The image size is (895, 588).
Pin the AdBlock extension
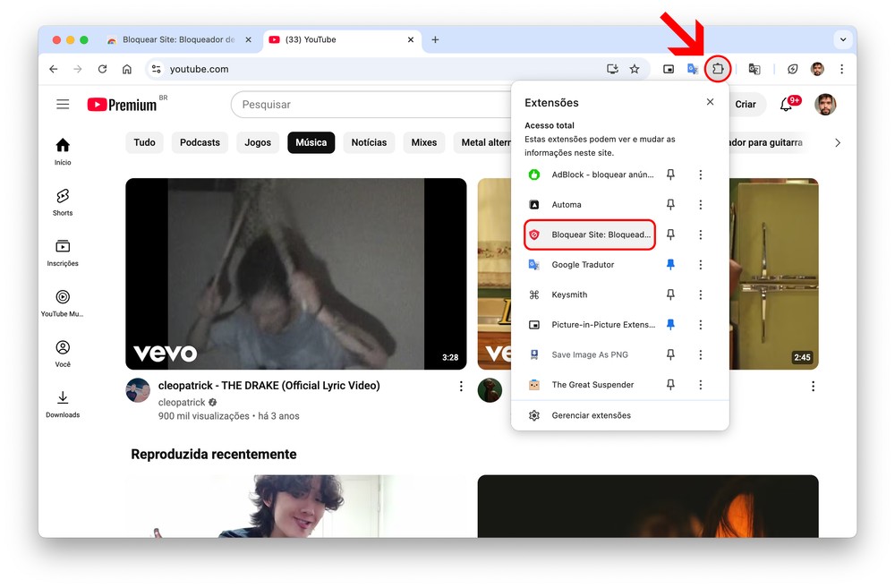(670, 175)
